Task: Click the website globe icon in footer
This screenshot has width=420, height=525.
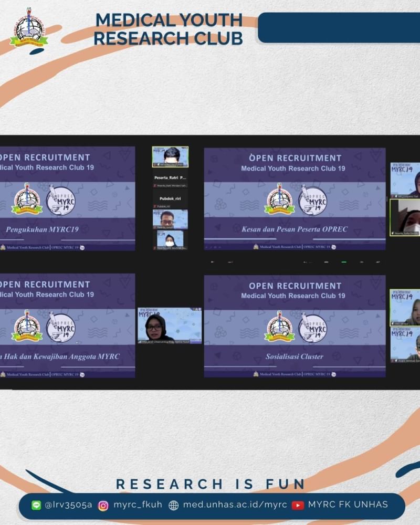Action: pyautogui.click(x=173, y=505)
